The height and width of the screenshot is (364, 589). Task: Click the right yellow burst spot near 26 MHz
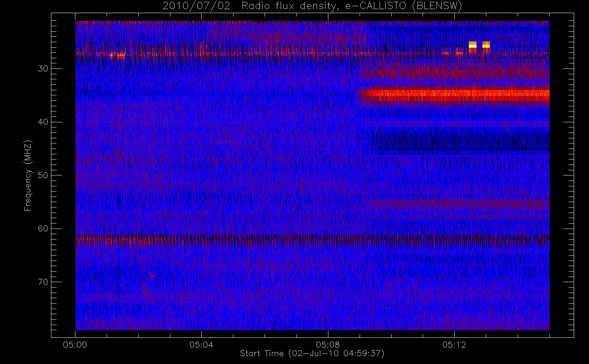click(x=486, y=45)
